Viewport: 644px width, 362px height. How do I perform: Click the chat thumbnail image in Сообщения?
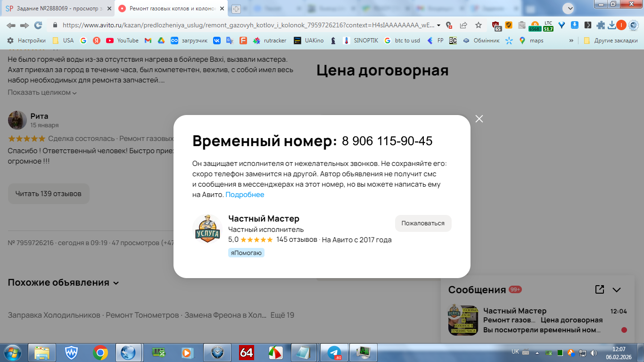tap(463, 321)
